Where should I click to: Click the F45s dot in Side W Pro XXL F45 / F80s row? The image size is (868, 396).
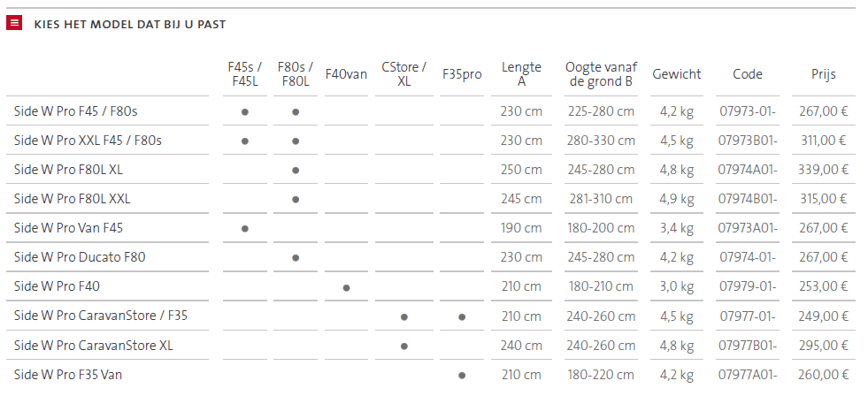(245, 141)
